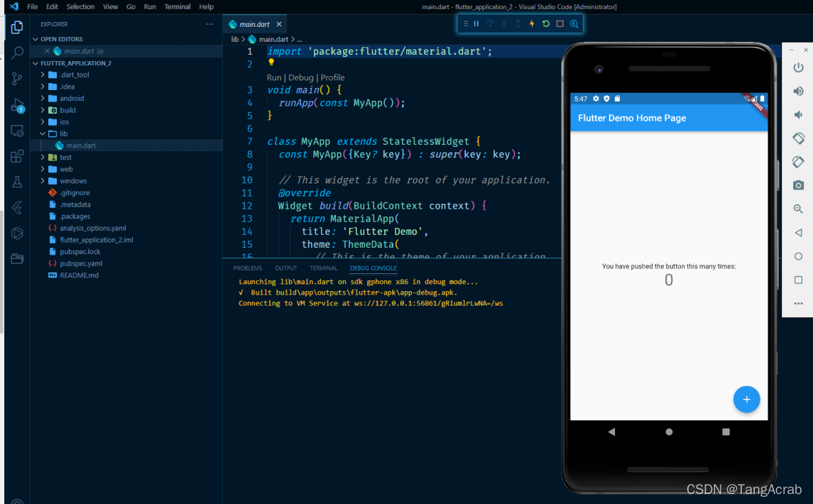Open the File menu
This screenshot has height=504, width=813.
(32, 6)
